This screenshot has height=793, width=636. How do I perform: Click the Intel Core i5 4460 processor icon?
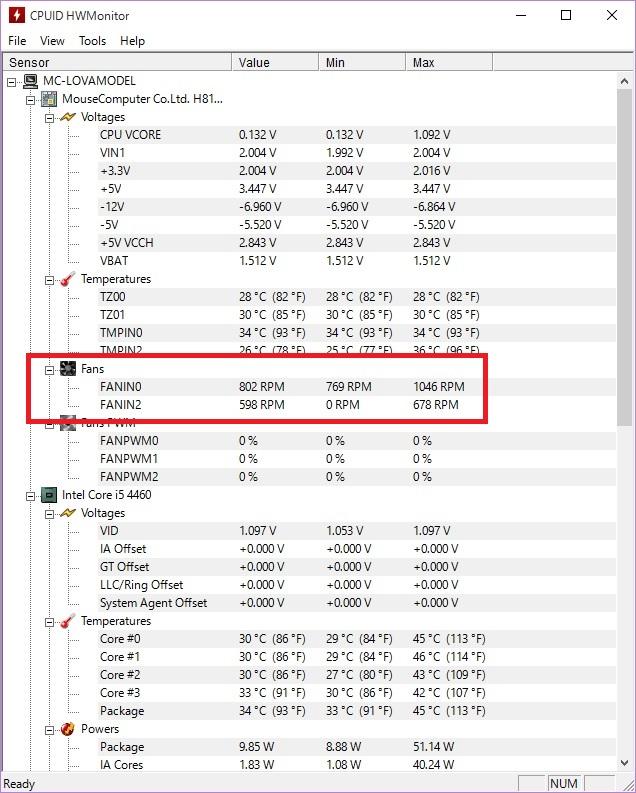point(48,495)
